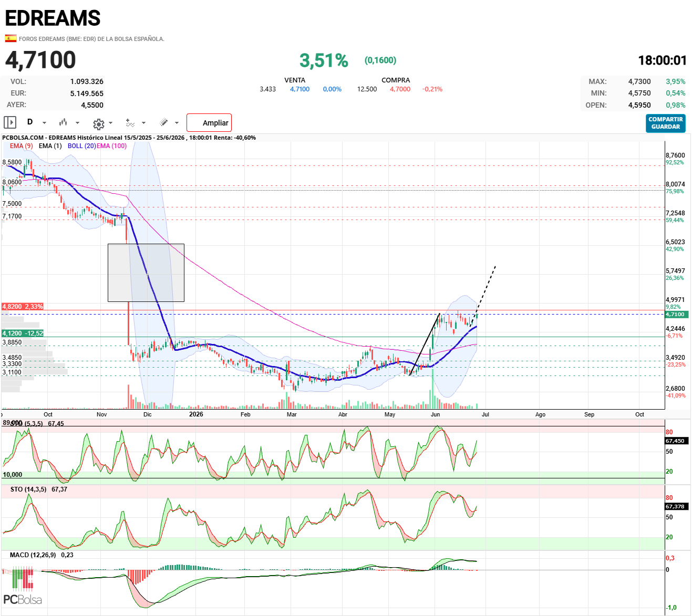
Task: Click the red 4,8200 2,33% price tag
Action: [23, 306]
